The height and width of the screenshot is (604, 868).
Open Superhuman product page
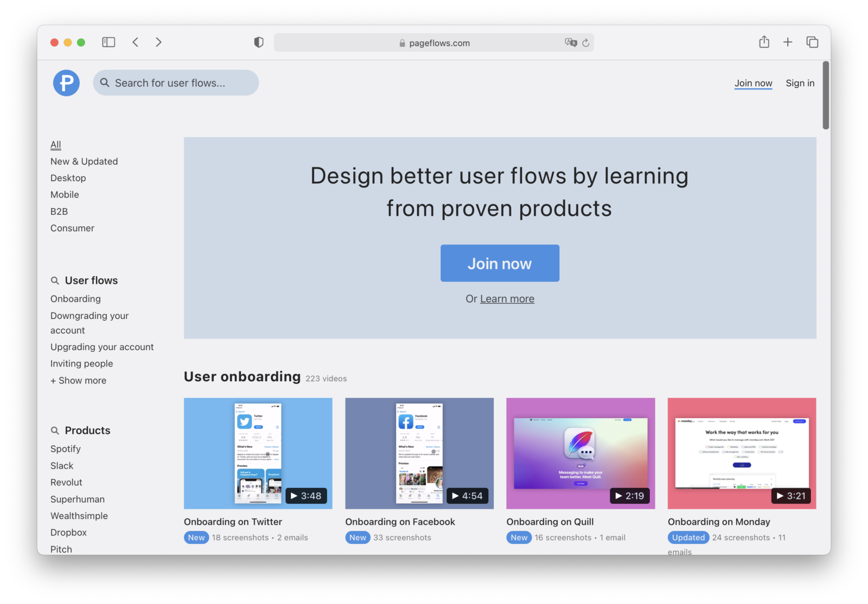point(78,499)
